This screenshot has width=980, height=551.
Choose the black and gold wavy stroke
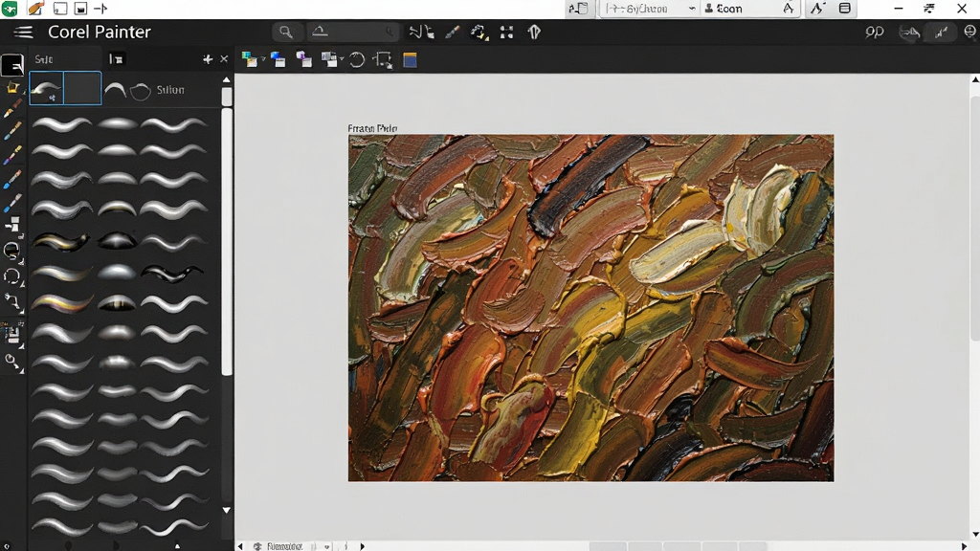(60, 241)
